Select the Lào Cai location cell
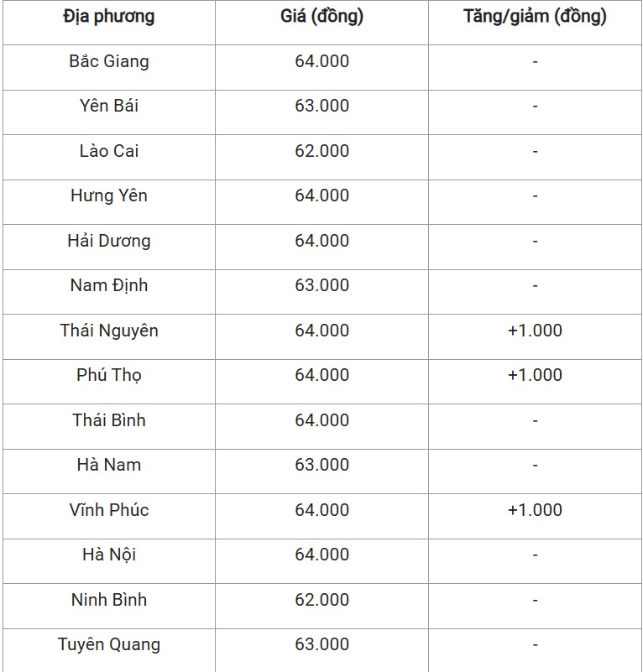The image size is (643, 672). [108, 151]
